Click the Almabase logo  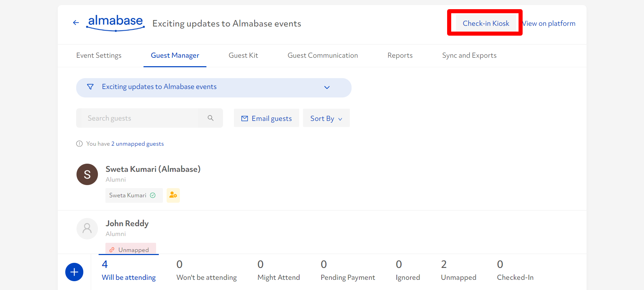[x=115, y=23]
